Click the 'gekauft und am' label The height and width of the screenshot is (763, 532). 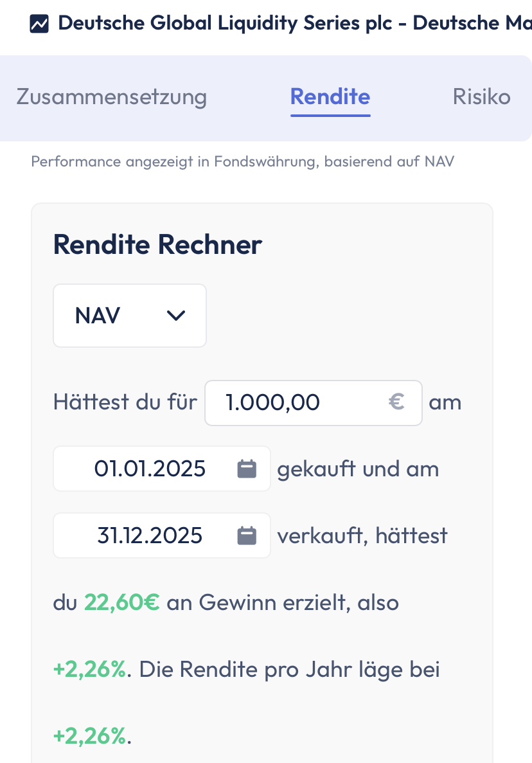coord(358,469)
